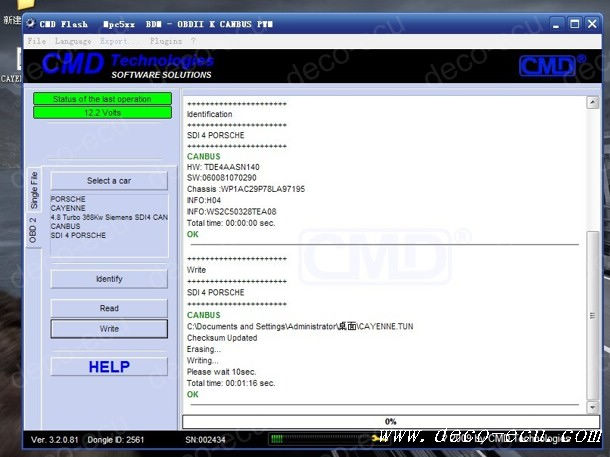Click CAYENNE in the selected car panel
610x457 pixels.
point(68,208)
